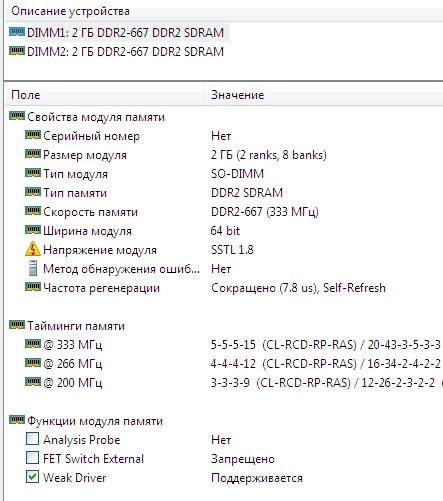443x501 pixels.
Task: Click the Функции модуля памяти section icon
Action: pyautogui.click(x=17, y=420)
